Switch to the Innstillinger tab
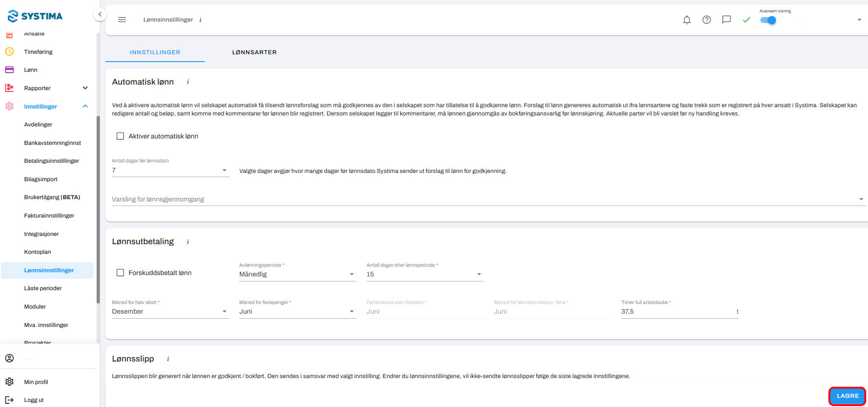Viewport: 868px width, 407px height. coord(155,52)
